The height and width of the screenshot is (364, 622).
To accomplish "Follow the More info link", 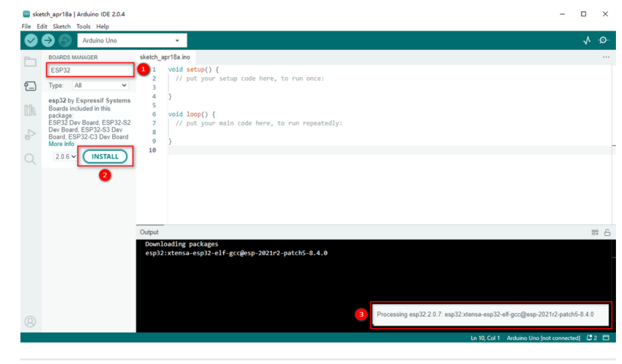I will (x=62, y=144).
